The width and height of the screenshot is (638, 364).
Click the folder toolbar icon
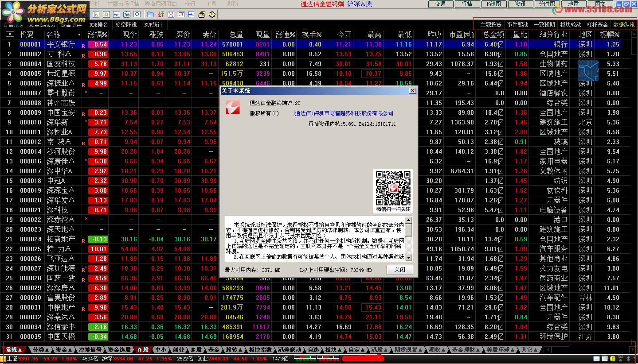[x=150, y=14]
